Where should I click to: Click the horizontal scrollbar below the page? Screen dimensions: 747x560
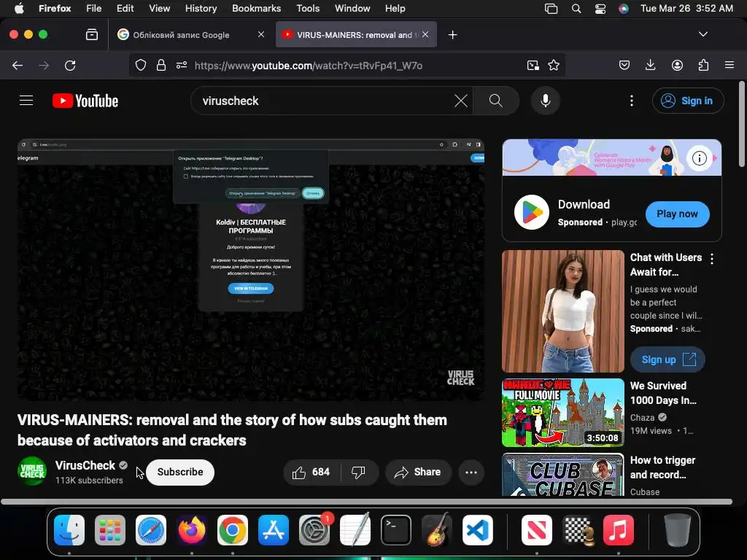366,502
